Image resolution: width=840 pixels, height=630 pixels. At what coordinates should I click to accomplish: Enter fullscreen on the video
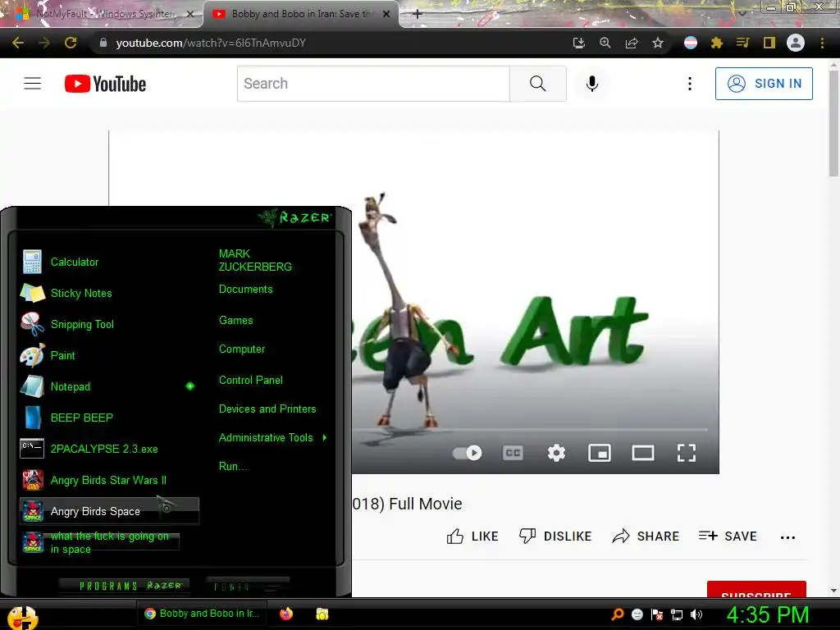(x=687, y=453)
